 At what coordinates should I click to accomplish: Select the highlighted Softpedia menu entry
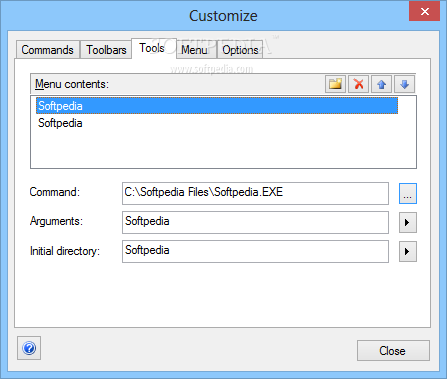[217, 106]
